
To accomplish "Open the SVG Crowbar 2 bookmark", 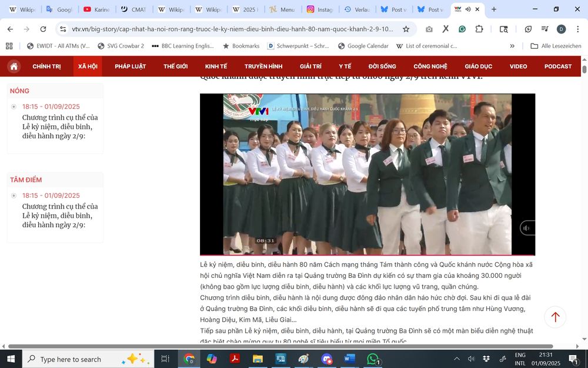I will coord(121,46).
